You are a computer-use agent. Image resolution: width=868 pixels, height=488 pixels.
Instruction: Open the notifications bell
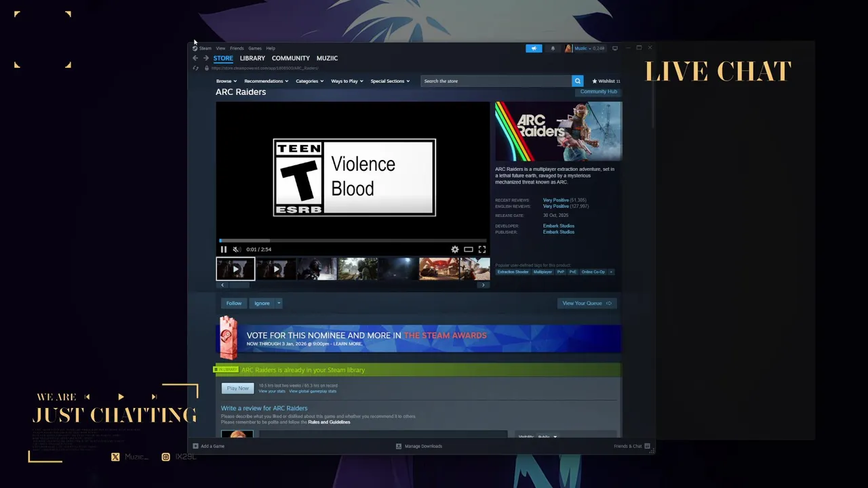(553, 48)
